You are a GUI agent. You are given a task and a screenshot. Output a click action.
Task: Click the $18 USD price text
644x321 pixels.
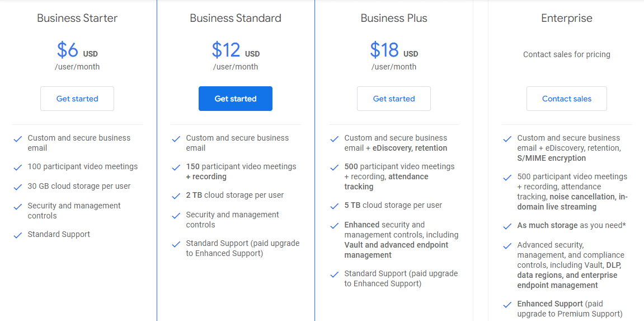(x=393, y=50)
